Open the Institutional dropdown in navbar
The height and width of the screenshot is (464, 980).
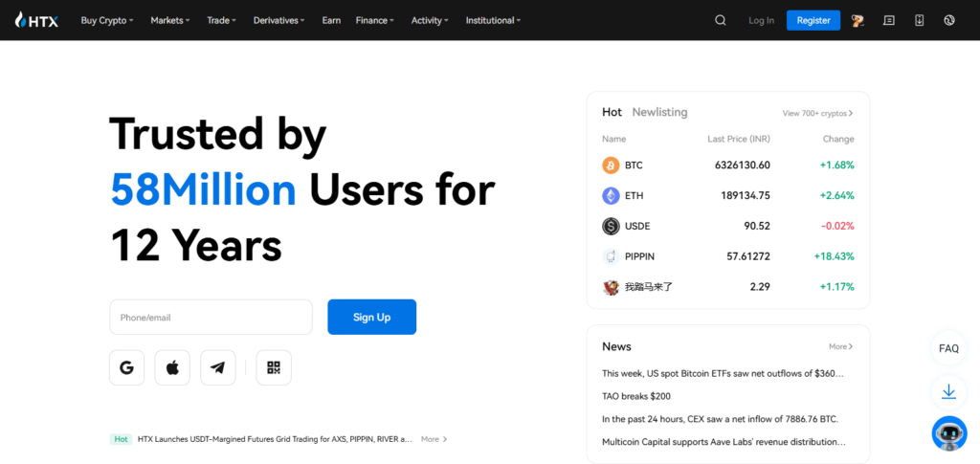[x=492, y=20]
